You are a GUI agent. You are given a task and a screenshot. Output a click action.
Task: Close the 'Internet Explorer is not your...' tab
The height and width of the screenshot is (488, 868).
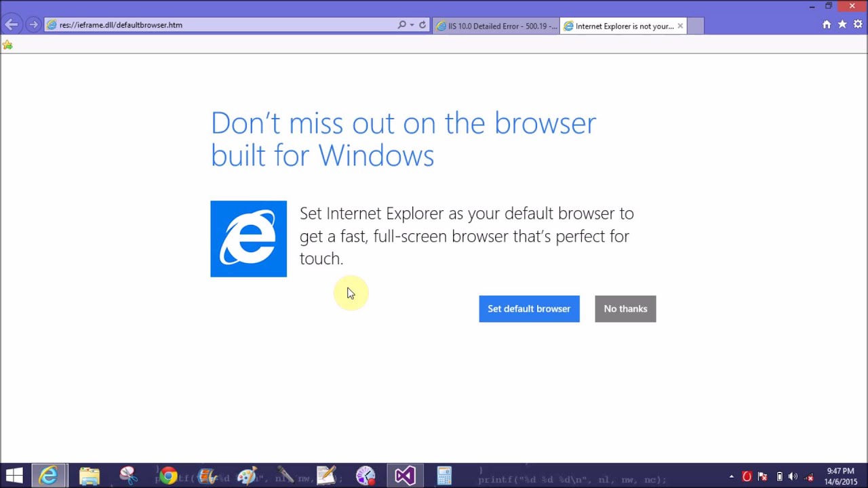pos(680,26)
